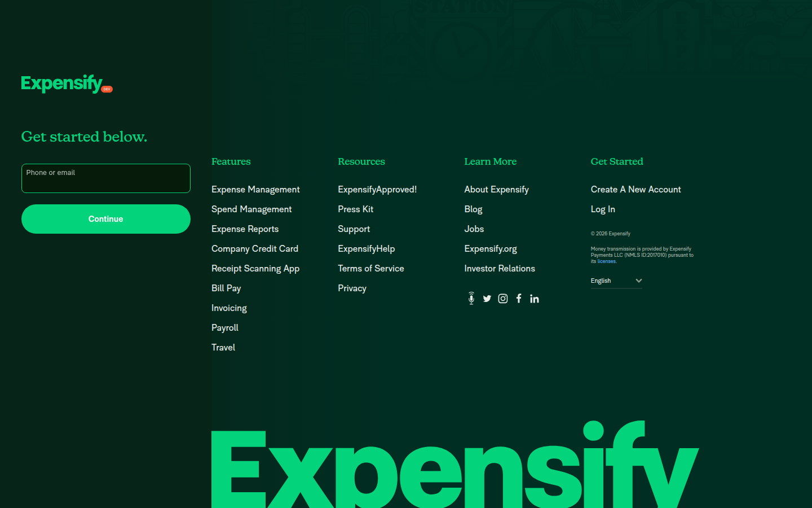
Task: Visit Expensify's Twitter via the bird icon
Action: [487, 298]
